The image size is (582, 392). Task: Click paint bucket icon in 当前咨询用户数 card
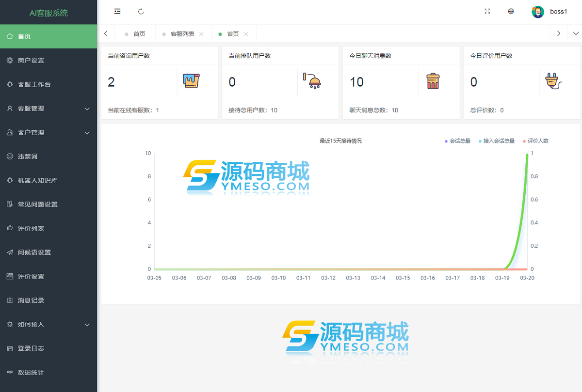click(x=192, y=80)
